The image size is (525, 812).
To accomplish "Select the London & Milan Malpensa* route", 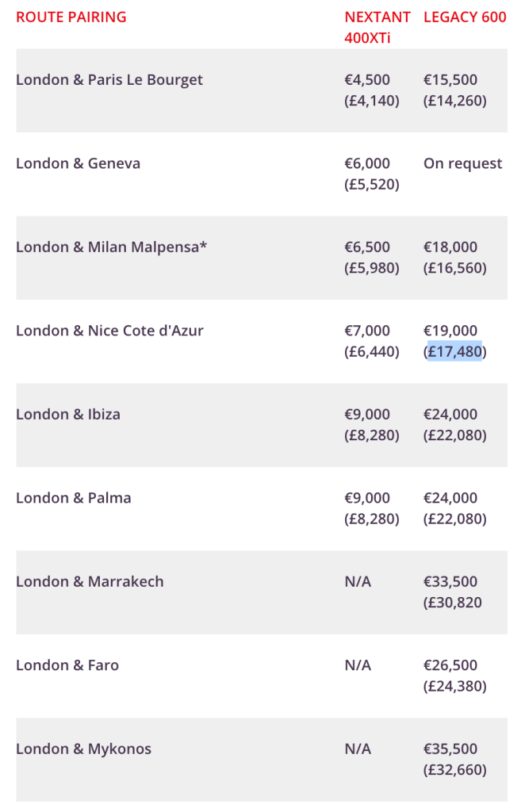I will (x=111, y=247).
